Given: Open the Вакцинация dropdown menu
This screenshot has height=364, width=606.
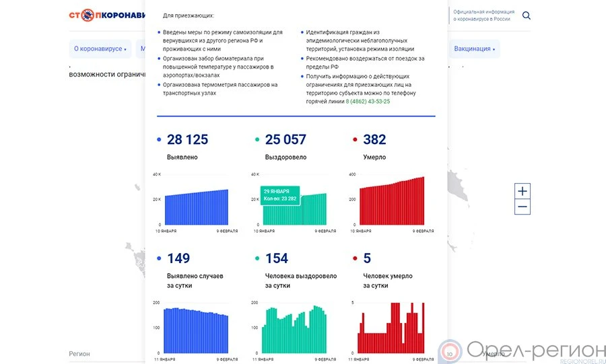Looking at the screenshot, I should [475, 49].
